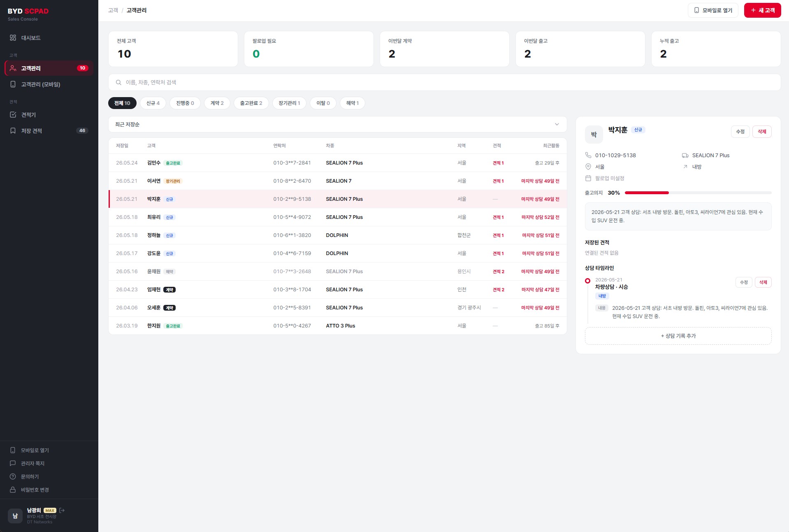Select the 해약 1 filter tab
Screen dimensions: 789x532
tap(353, 103)
